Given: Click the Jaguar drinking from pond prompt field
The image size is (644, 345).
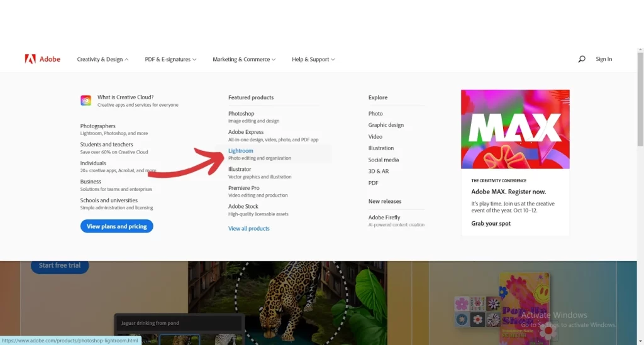Looking at the screenshot, I should [179, 323].
